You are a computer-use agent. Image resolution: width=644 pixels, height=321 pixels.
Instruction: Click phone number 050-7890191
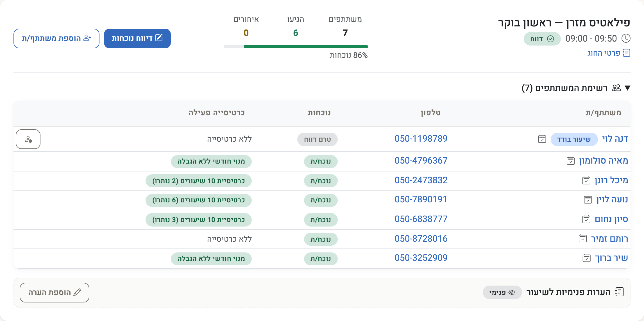pos(421,199)
